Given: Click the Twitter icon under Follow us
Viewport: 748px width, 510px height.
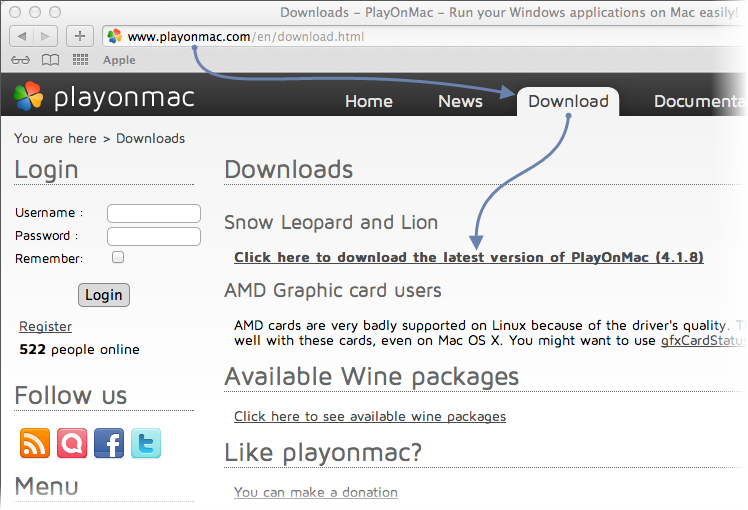Looking at the screenshot, I should click(145, 443).
